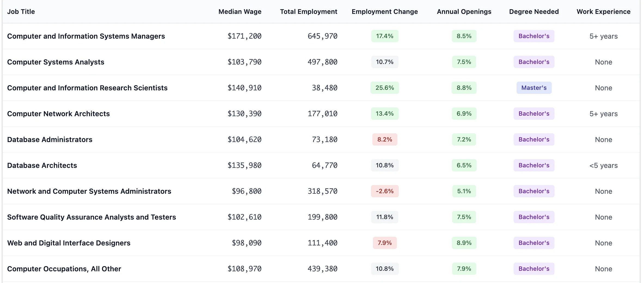
Task: Select Computer and Information Research Scientists
Action: [87, 88]
